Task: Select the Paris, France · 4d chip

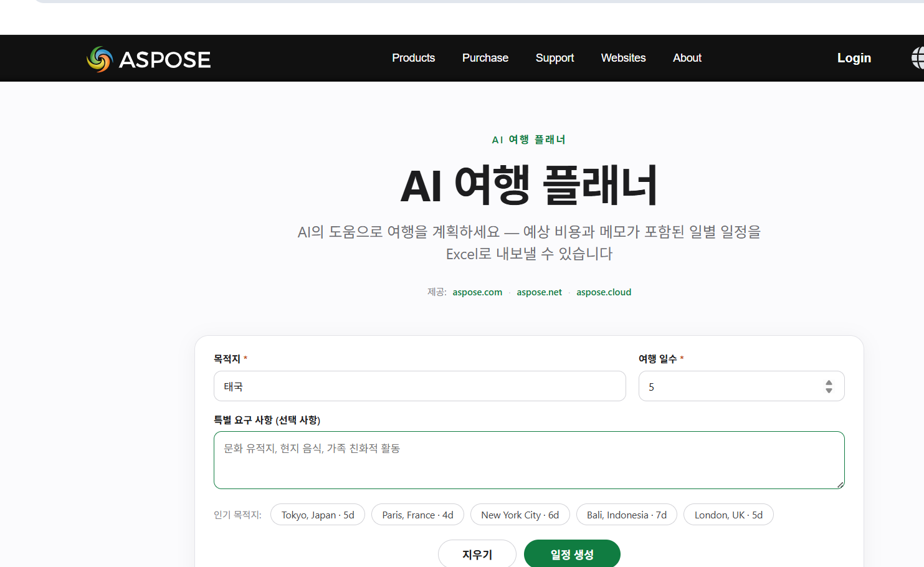Action: 417,515
